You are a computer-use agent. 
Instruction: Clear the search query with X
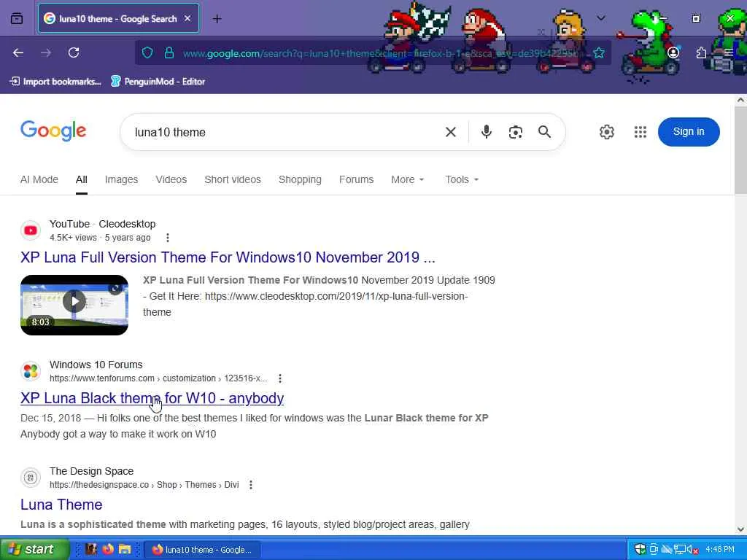451,132
